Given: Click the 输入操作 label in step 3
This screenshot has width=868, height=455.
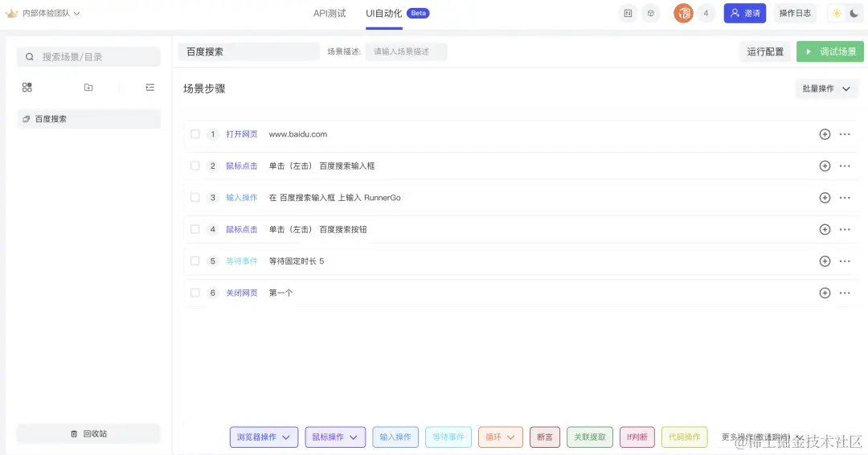Looking at the screenshot, I should [242, 198].
